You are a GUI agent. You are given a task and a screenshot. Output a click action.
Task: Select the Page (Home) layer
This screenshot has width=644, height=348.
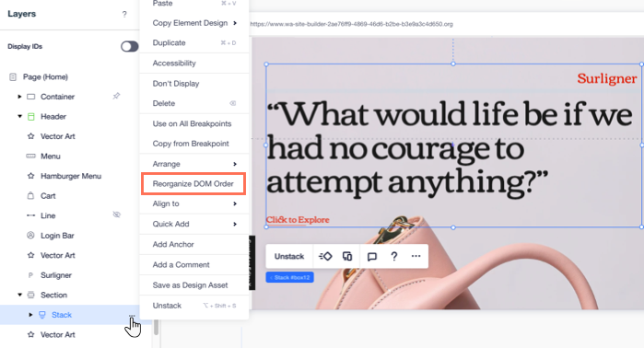(45, 76)
